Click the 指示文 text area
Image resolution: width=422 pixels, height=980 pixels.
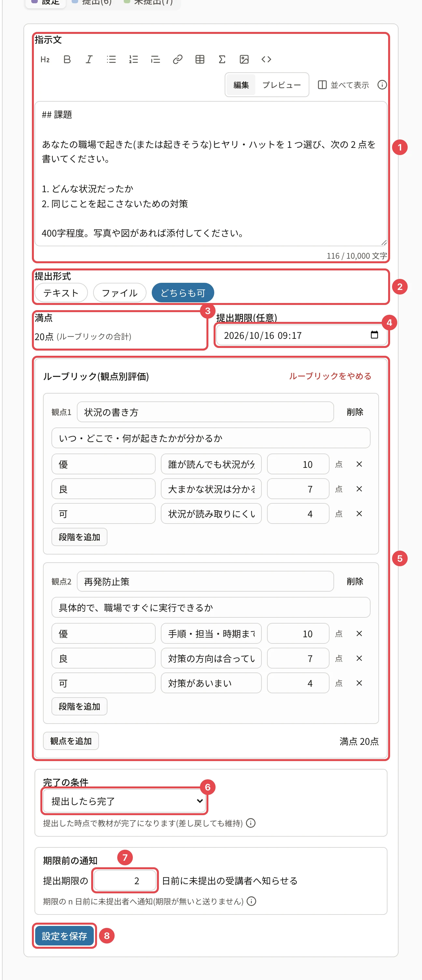(211, 174)
